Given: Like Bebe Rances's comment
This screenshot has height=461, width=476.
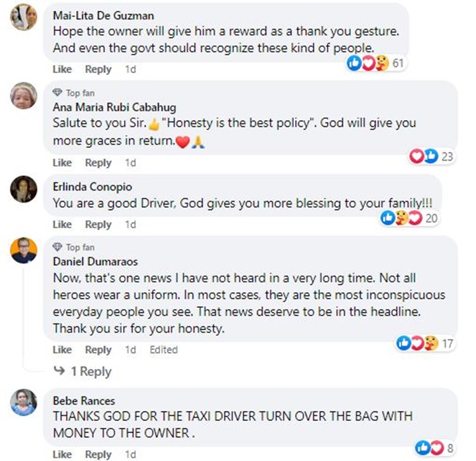Looking at the screenshot, I should 62,454.
